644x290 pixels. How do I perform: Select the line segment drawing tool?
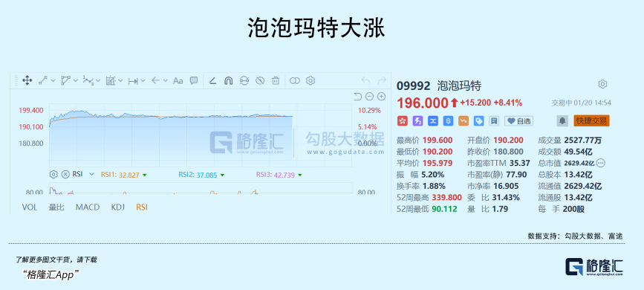[x=43, y=80]
